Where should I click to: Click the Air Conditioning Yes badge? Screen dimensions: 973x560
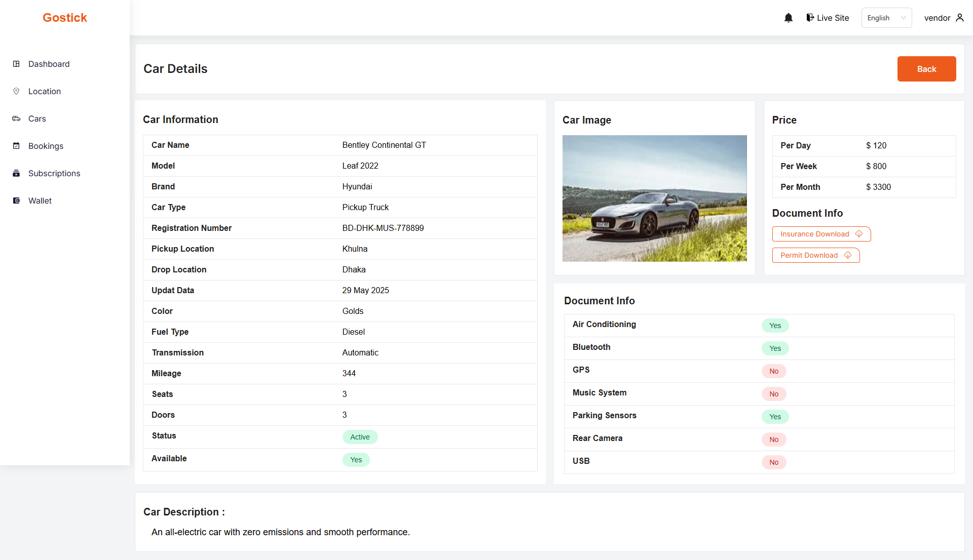775,326
